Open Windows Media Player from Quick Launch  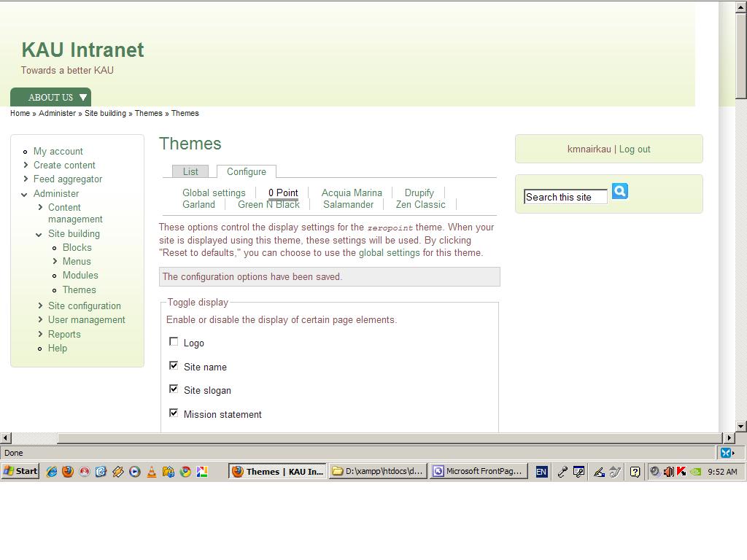pyautogui.click(x=134, y=472)
